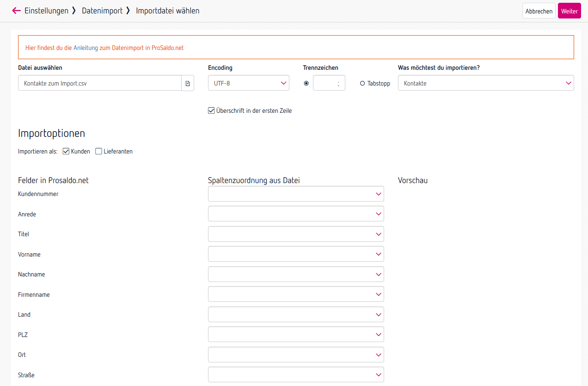This screenshot has width=588, height=386.
Task: Open the Straße column mapping dropdown
Action: pyautogui.click(x=296, y=375)
